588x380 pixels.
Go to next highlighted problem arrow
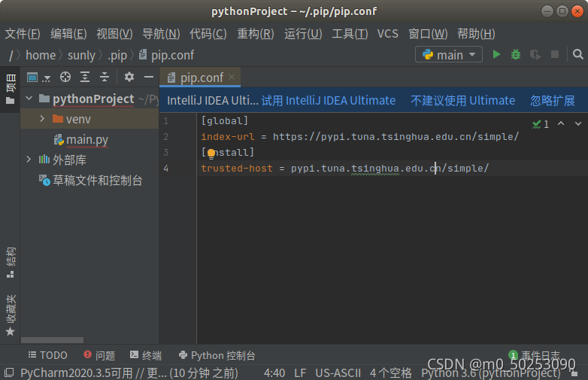click(x=578, y=123)
